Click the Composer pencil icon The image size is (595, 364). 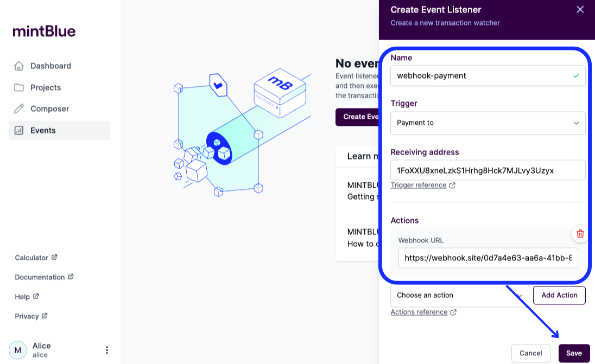pos(18,109)
